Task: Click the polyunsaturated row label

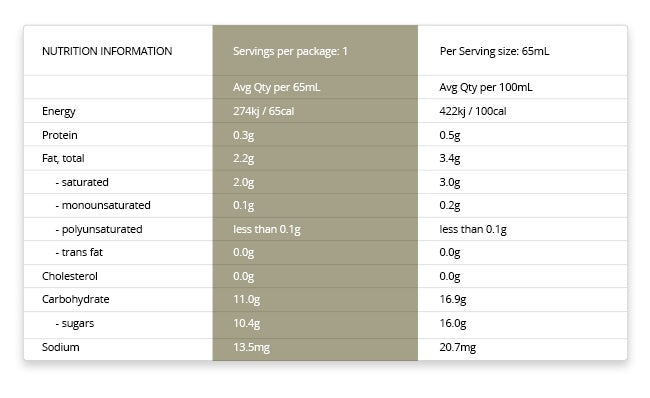Action: click(x=99, y=230)
